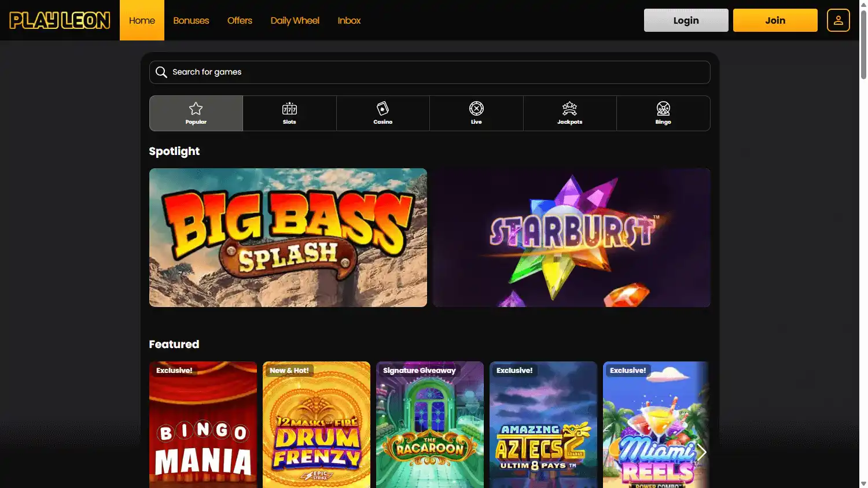Click the Signature Giveaway badge
This screenshot has width=868, height=488.
(x=420, y=370)
